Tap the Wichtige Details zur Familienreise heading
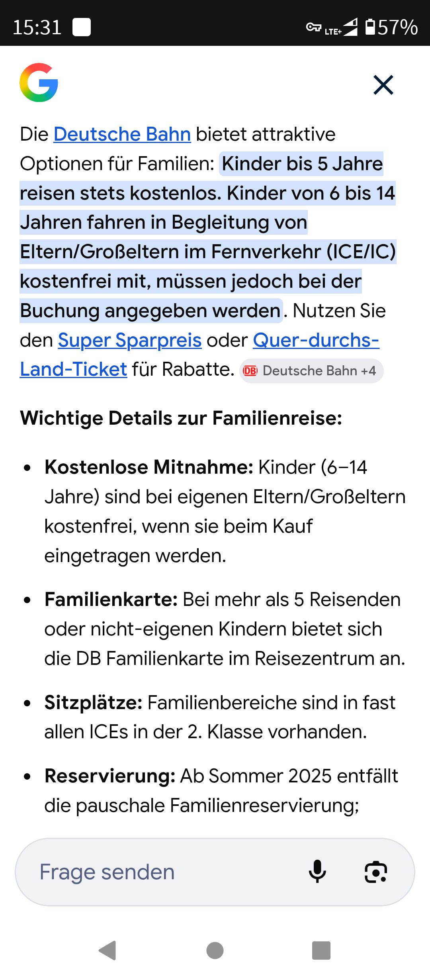The image size is (430, 980). (x=181, y=418)
